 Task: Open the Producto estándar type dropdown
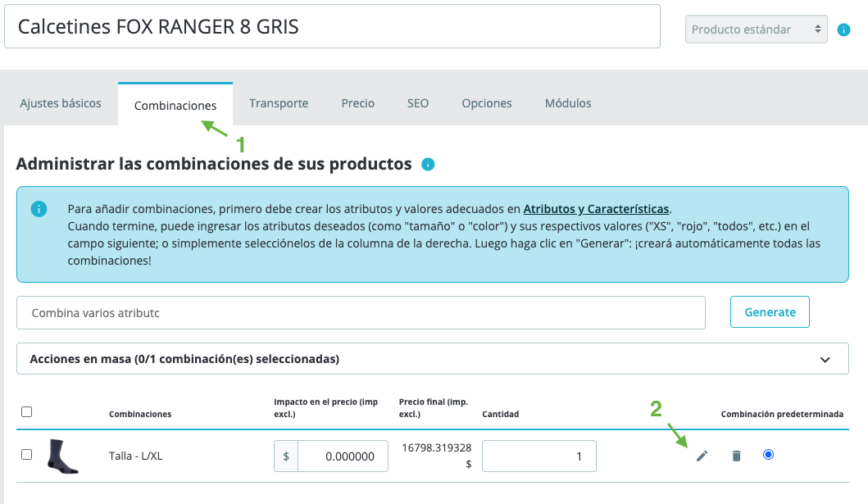[757, 30]
